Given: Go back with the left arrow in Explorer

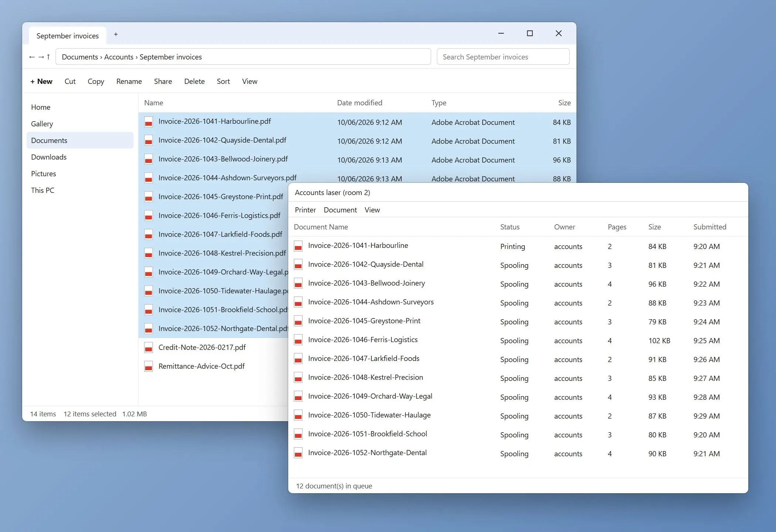Looking at the screenshot, I should pos(32,57).
